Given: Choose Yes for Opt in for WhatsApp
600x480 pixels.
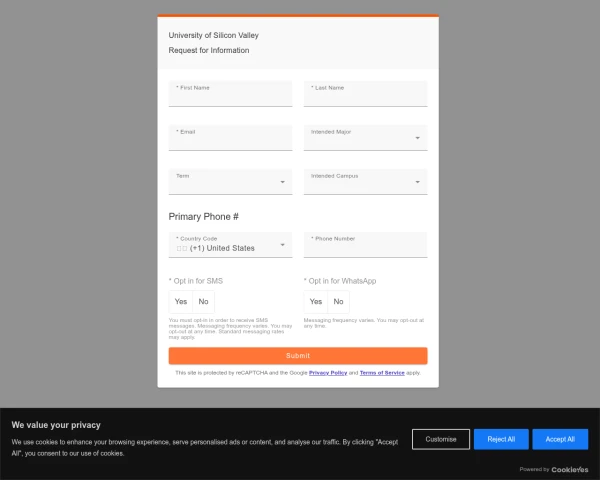Looking at the screenshot, I should (x=316, y=302).
